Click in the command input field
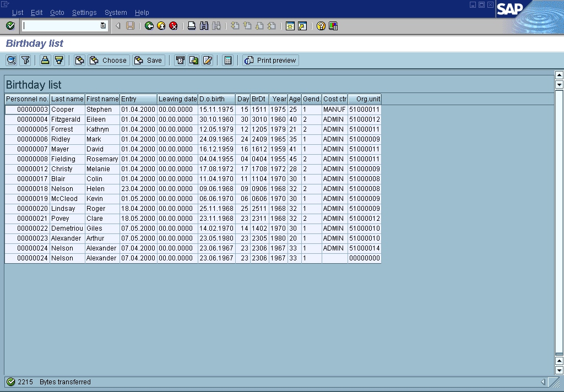The image size is (564, 392). (61, 26)
